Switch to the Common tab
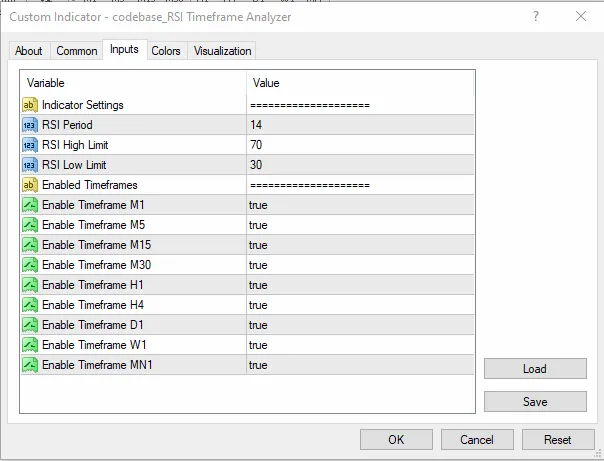Viewport: 604px width, 461px height. point(77,51)
